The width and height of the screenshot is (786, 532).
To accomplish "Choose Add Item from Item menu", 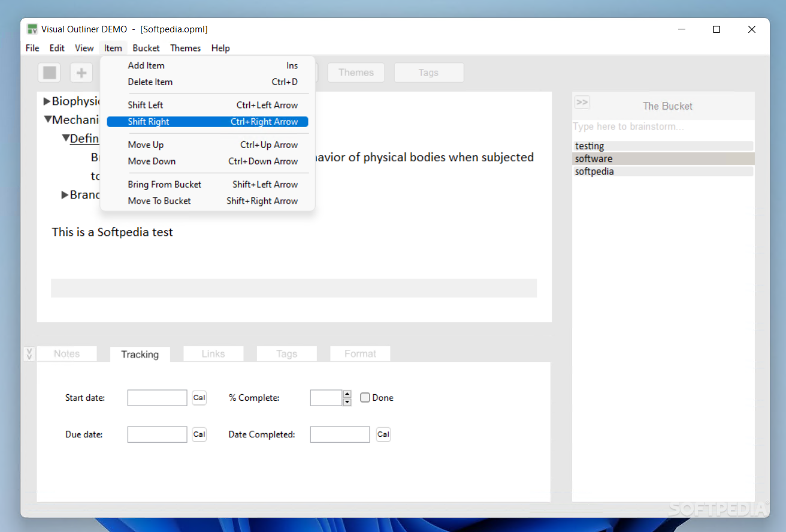I will click(x=207, y=65).
